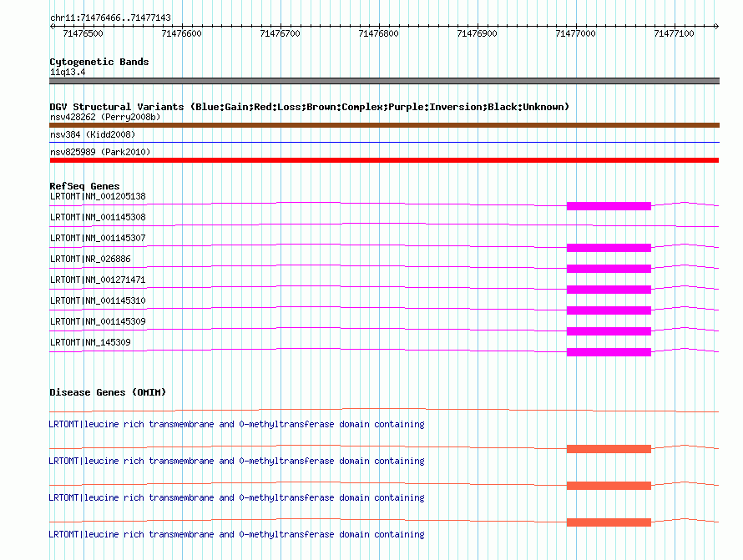
Task: Click ruler position 71476900
Action: pyautogui.click(x=478, y=33)
